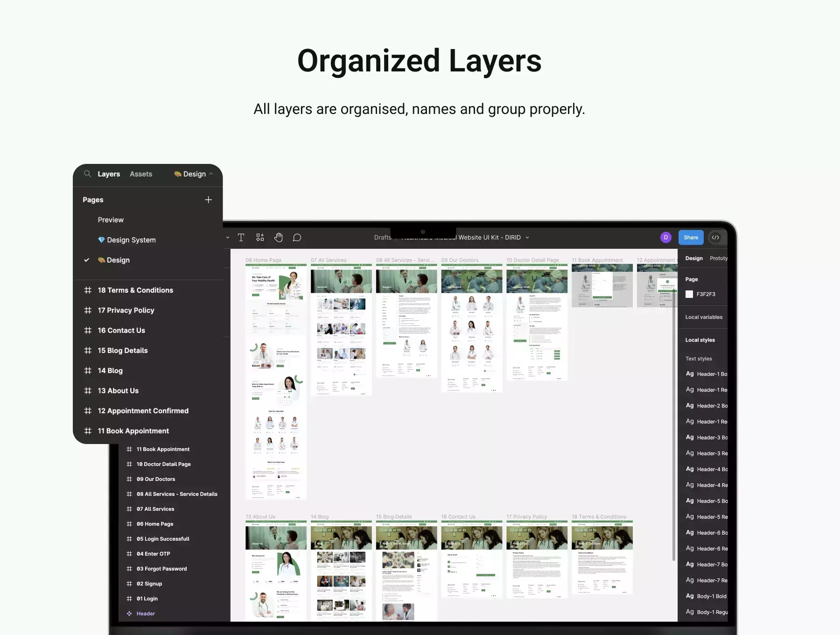Click frame icon of 04 Enter OTP layer

[x=129, y=554]
